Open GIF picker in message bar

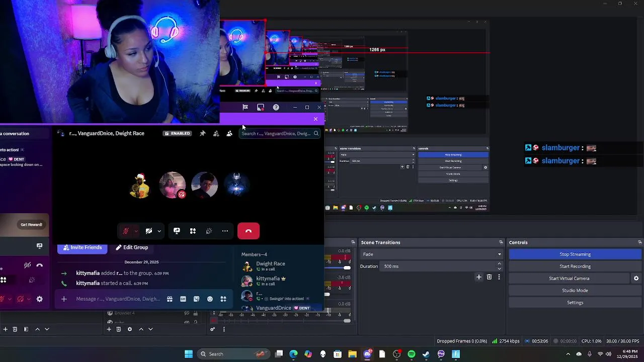183,299
